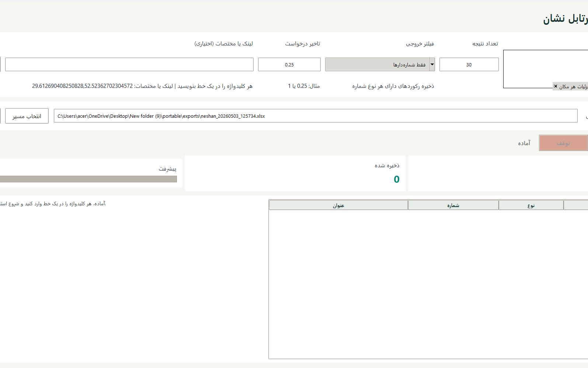Image resolution: width=588 pixels, height=368 pixels.
Task: Click the empty link or coordinates field
Action: tap(129, 65)
